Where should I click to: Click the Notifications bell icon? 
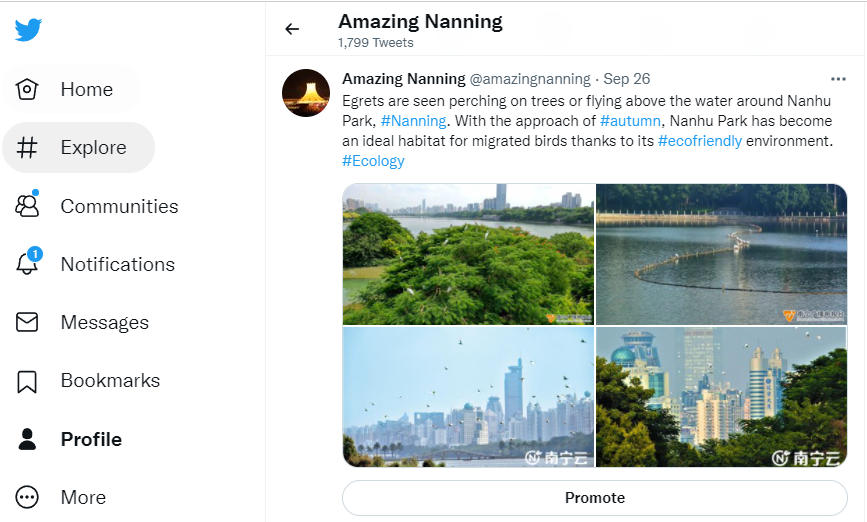(27, 264)
